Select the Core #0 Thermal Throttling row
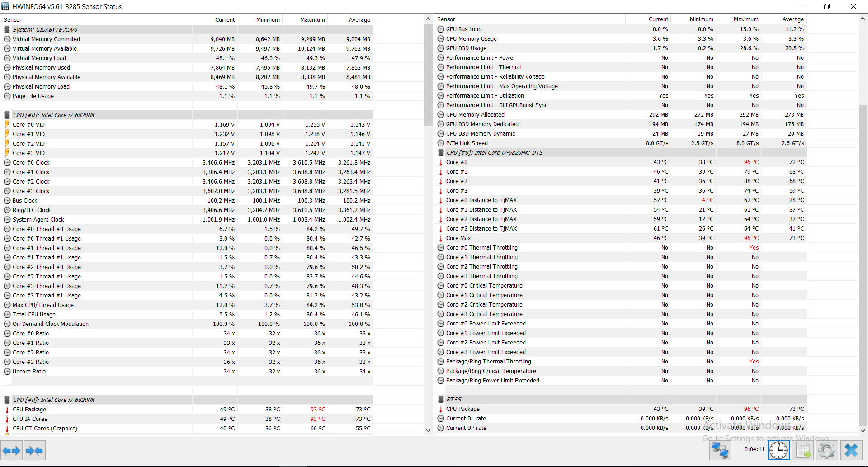868x467 pixels. click(621, 248)
